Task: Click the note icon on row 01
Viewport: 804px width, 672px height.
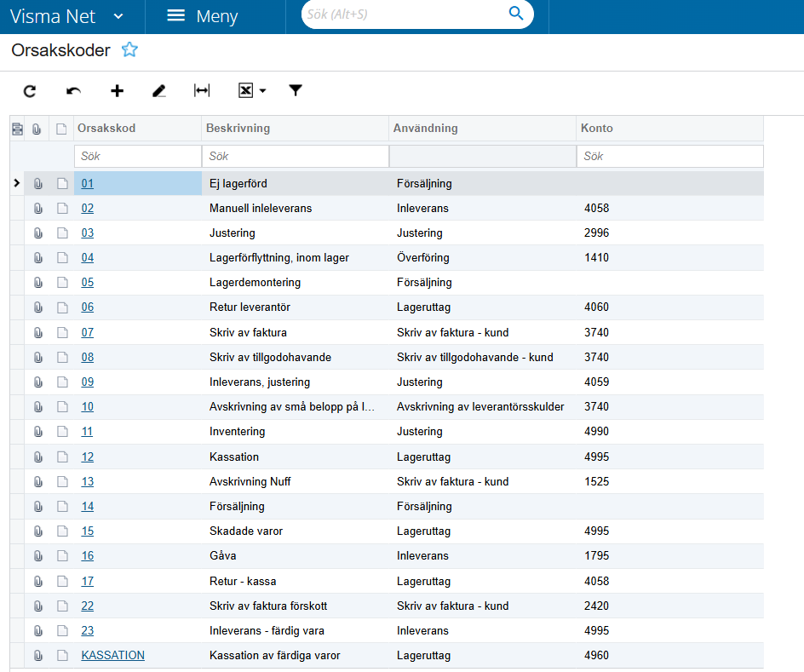Action: (62, 183)
